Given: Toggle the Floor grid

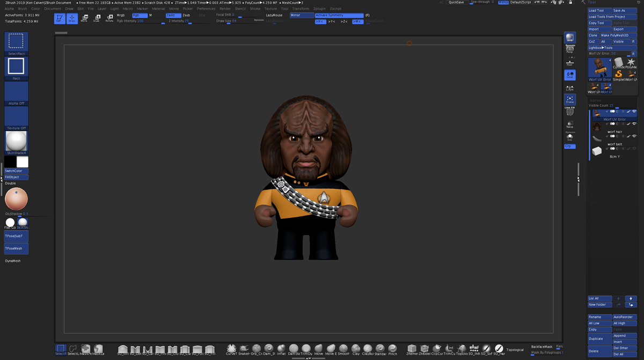Looking at the screenshot, I should click(570, 62).
